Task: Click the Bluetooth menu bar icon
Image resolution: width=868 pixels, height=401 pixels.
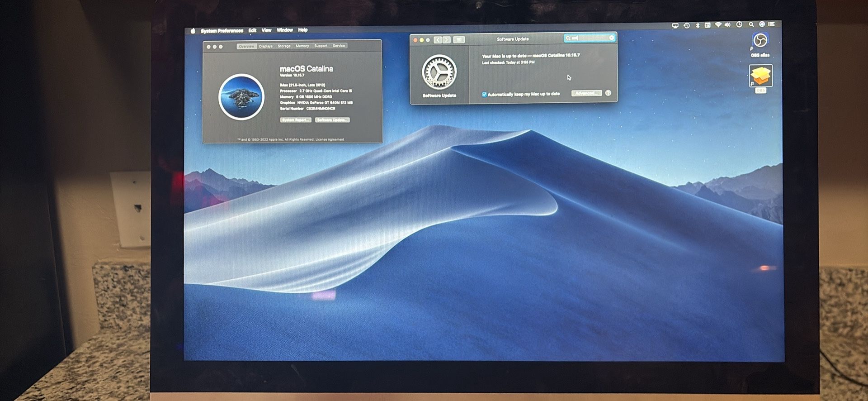Action: tap(698, 25)
